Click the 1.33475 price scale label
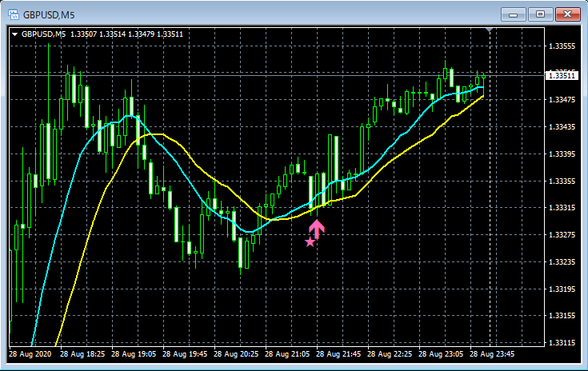The image size is (588, 371). click(x=562, y=100)
